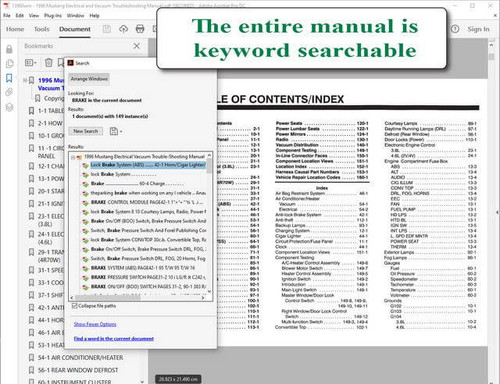Click bookmark icon for 54-1 AIR CONDITIONER/HEATER
Image resolution: width=500 pixels, height=384 pixels.
coord(31,358)
